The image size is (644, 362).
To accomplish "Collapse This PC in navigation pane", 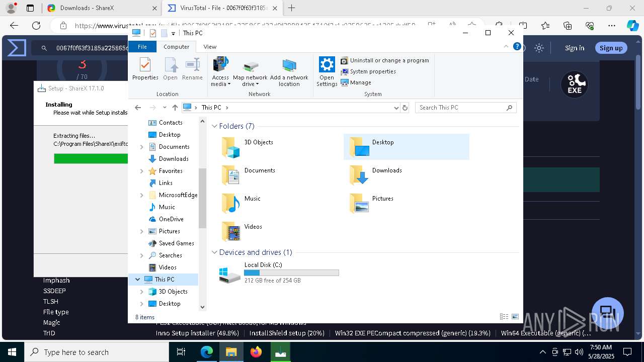I will click(x=137, y=280).
